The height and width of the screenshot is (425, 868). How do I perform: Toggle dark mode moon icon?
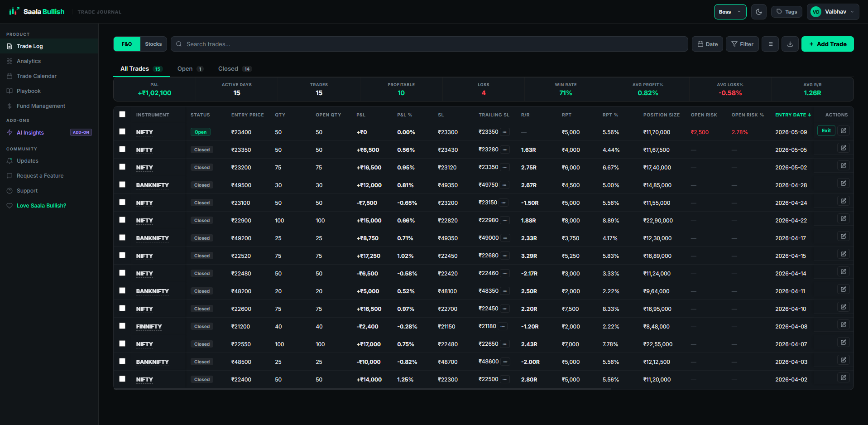pyautogui.click(x=759, y=12)
